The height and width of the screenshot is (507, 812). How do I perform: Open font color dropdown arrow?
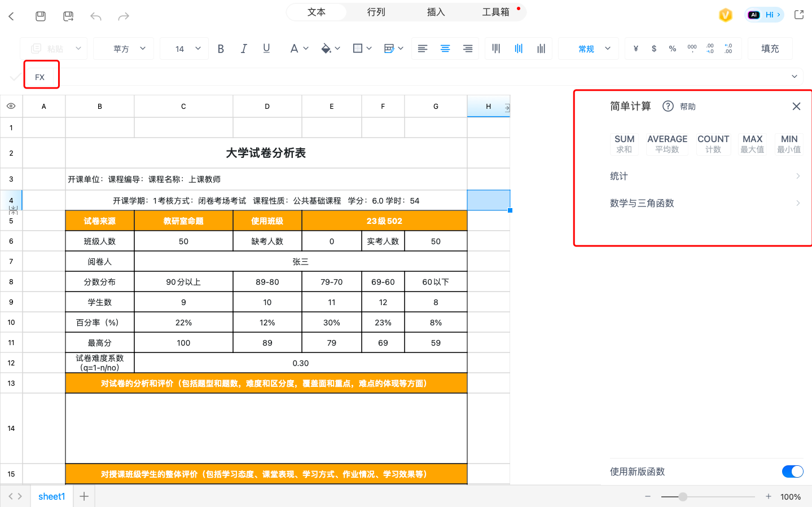pos(306,49)
